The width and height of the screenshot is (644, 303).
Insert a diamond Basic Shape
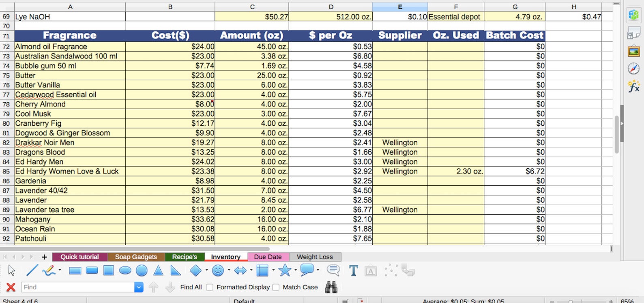tap(195, 270)
